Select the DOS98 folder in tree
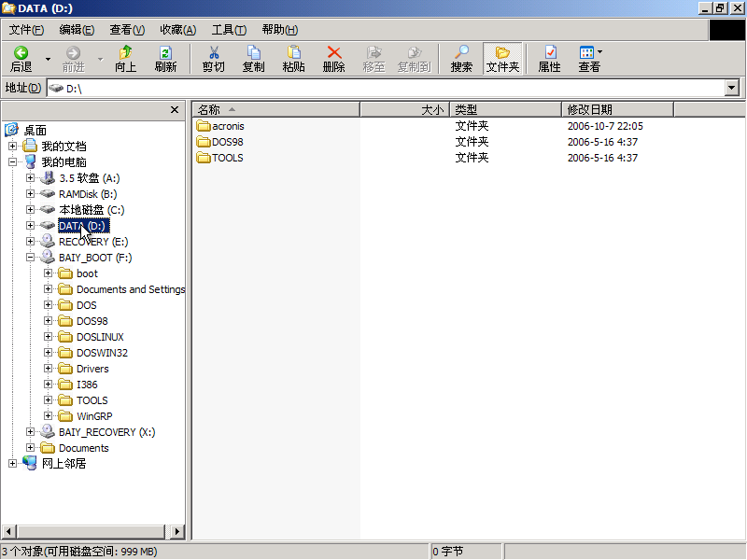This screenshot has width=747, height=560. tap(92, 321)
